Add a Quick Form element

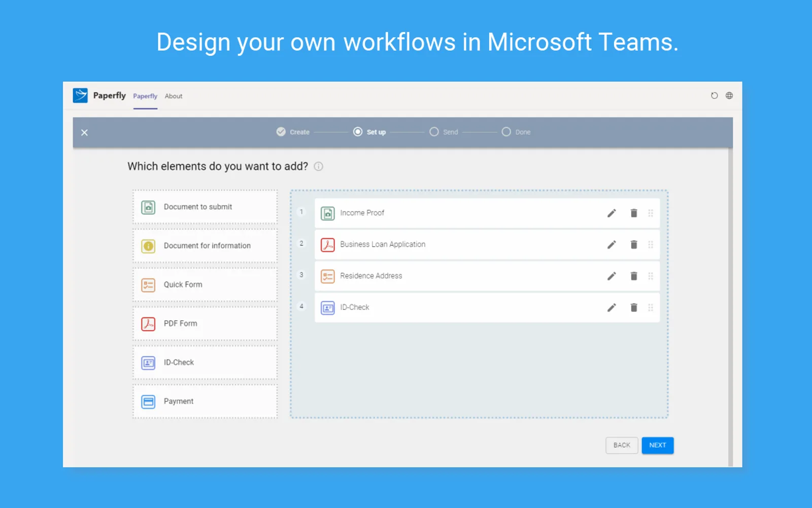(x=205, y=285)
